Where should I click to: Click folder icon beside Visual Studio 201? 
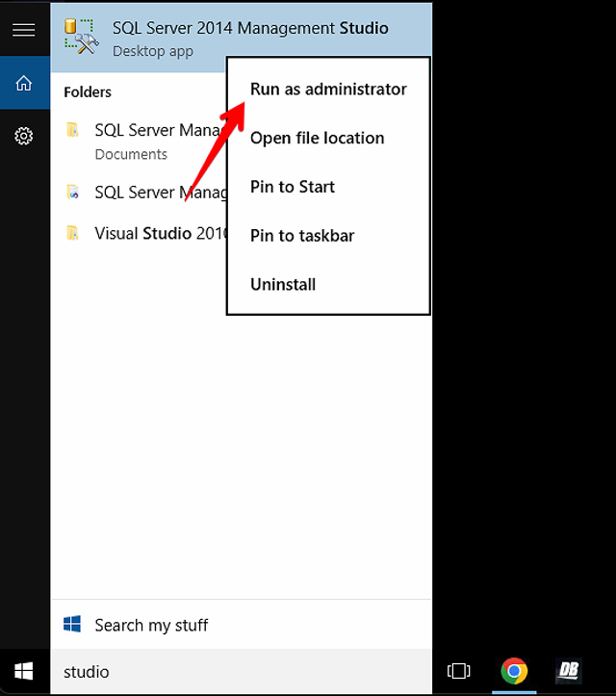pyautogui.click(x=72, y=233)
